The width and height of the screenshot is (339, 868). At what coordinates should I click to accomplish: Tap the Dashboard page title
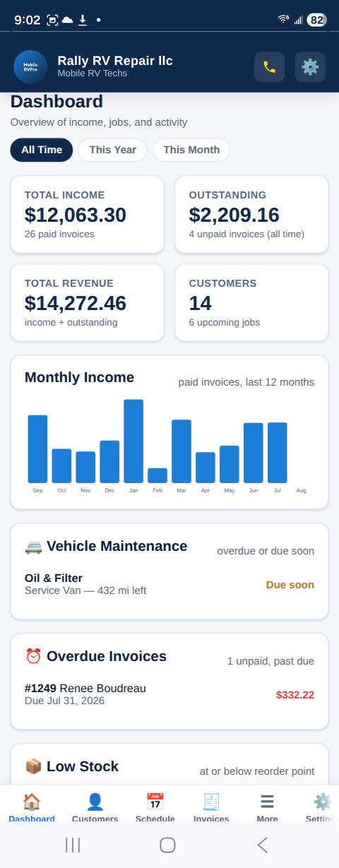56,101
